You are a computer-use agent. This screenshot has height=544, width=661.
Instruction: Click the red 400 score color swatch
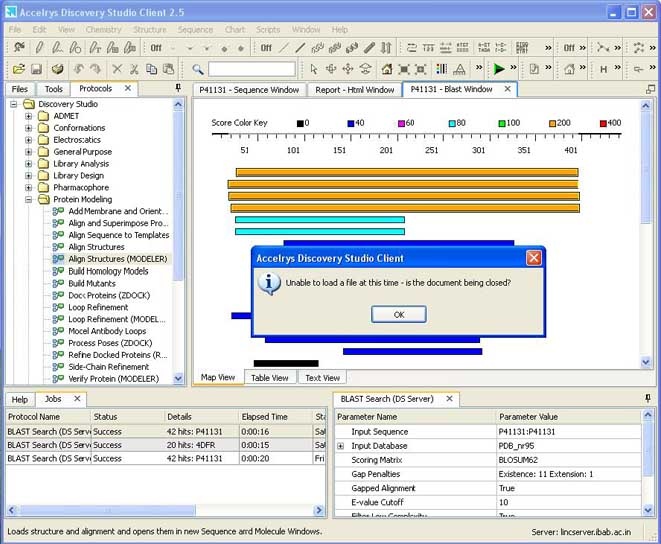point(603,123)
